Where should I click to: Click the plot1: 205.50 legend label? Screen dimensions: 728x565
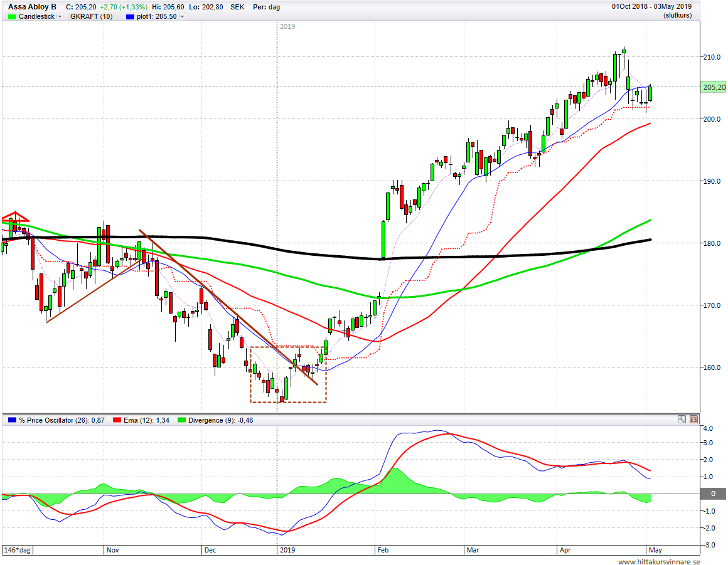pyautogui.click(x=156, y=17)
